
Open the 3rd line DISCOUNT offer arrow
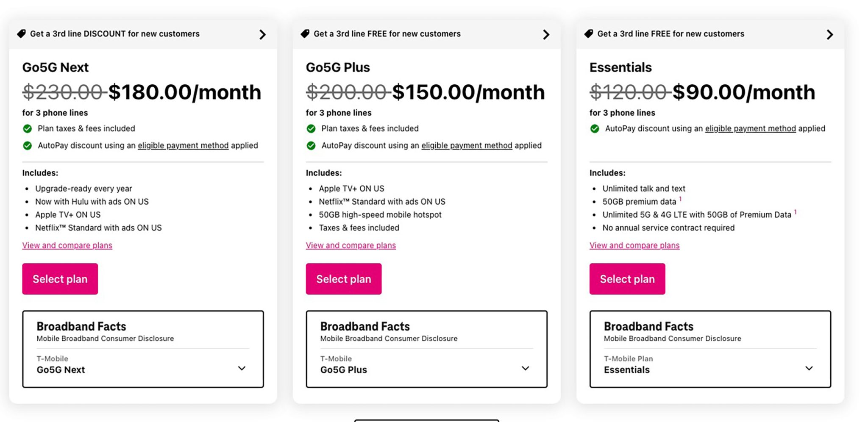click(x=262, y=35)
